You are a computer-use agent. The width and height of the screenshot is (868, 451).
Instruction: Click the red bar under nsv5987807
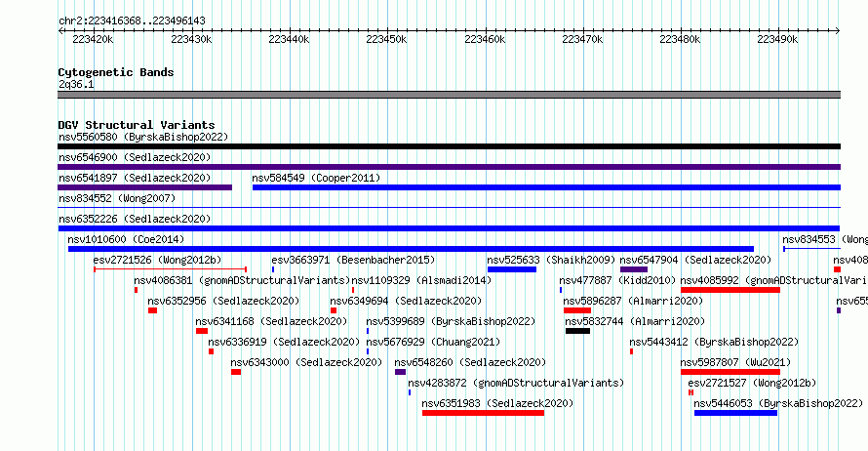pos(730,372)
